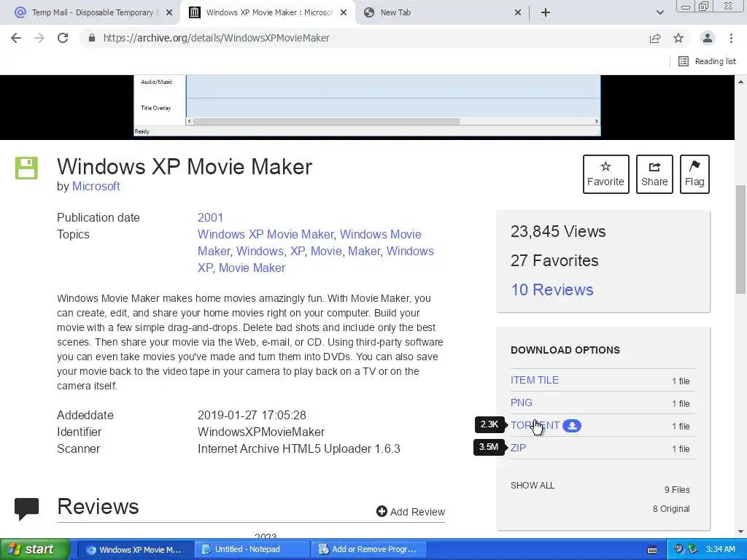This screenshot has width=747, height=560.
Task: Favorite this item with the star button
Action: (605, 174)
